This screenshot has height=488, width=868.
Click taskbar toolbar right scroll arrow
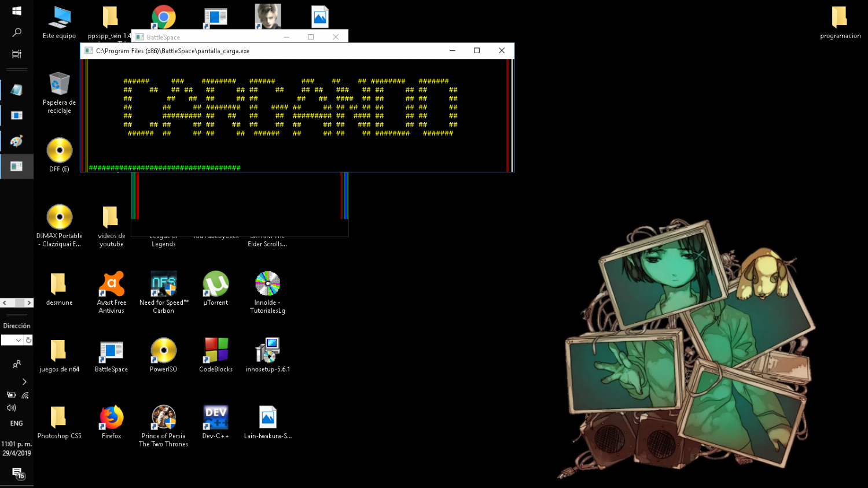pyautogui.click(x=29, y=302)
